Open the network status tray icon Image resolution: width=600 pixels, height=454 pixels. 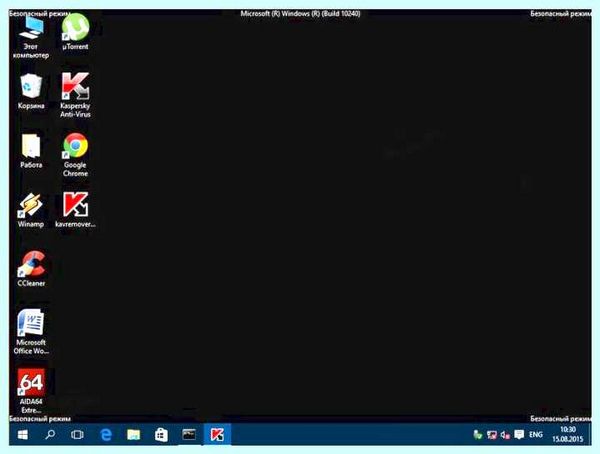pyautogui.click(x=491, y=434)
